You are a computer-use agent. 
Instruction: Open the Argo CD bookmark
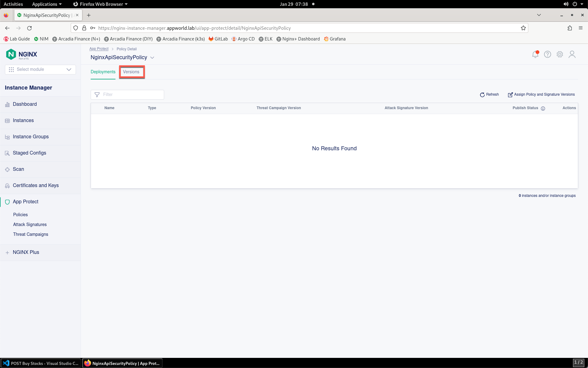(243, 39)
